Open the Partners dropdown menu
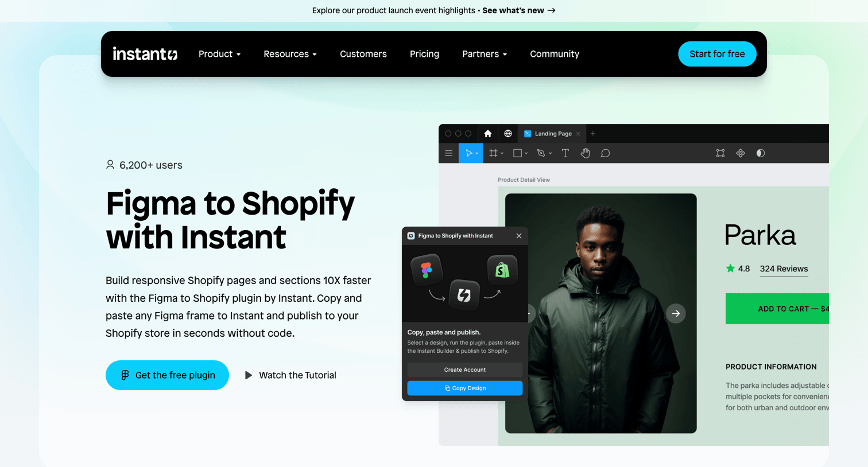 [x=485, y=54]
